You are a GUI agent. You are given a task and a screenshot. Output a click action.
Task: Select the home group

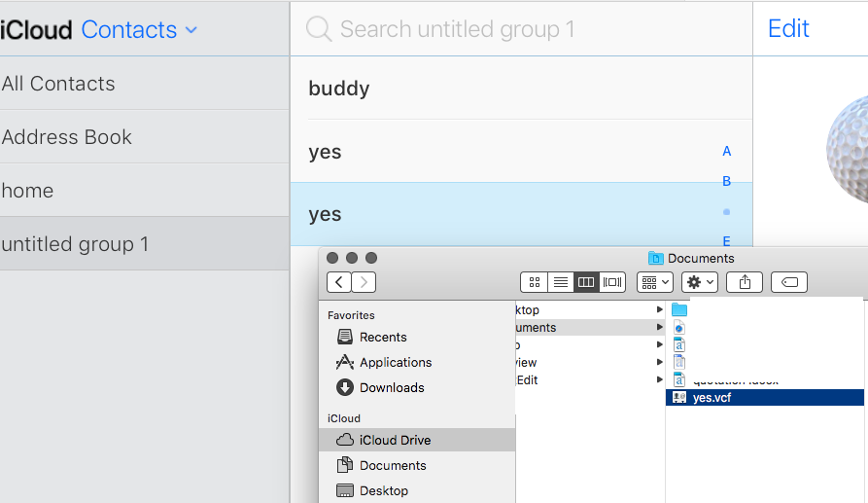pos(145,190)
